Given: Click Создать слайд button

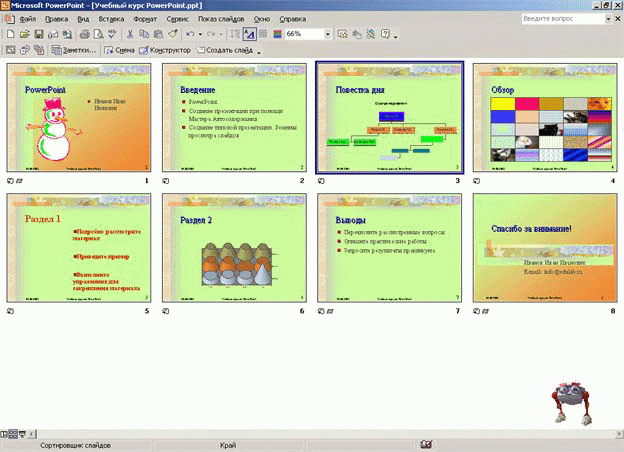Looking at the screenshot, I should click(225, 50).
